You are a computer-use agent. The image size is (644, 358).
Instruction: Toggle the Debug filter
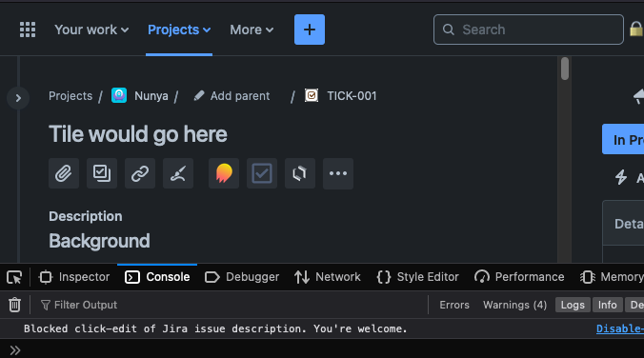pyautogui.click(x=634, y=305)
